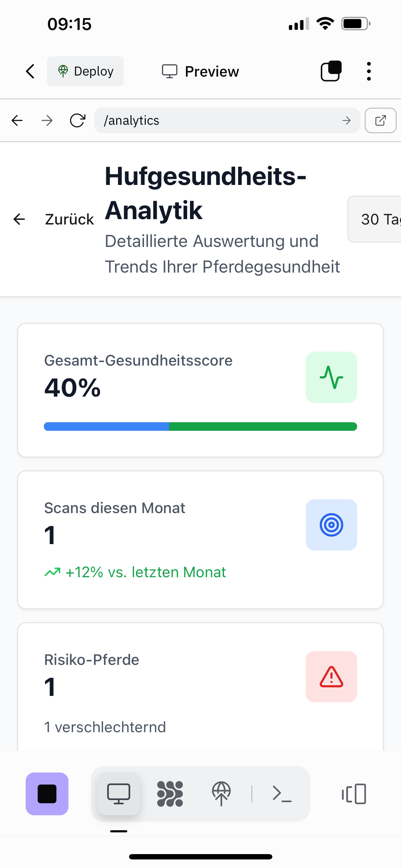Click the Gesamt-Gesundheitsscore progress bar
The image size is (401, 868).
click(200, 427)
